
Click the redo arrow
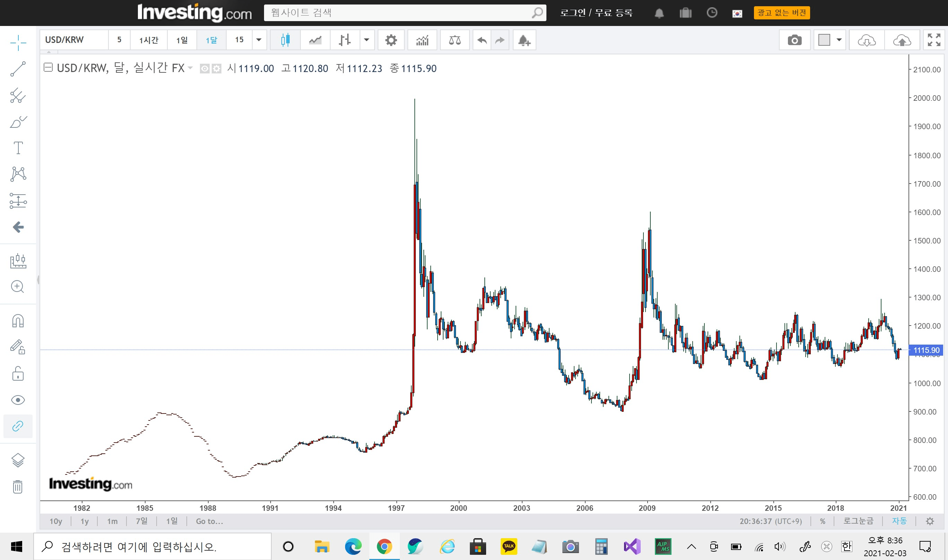500,40
